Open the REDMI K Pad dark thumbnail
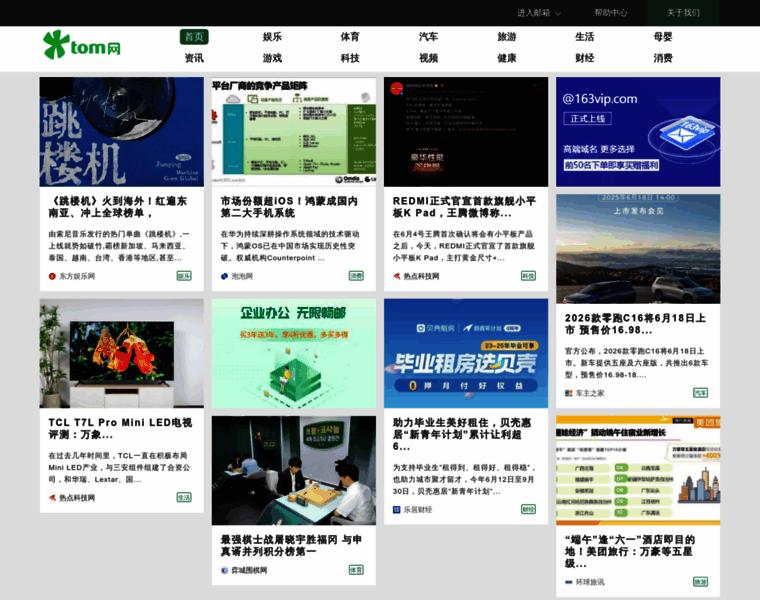760x600 pixels. 466,132
